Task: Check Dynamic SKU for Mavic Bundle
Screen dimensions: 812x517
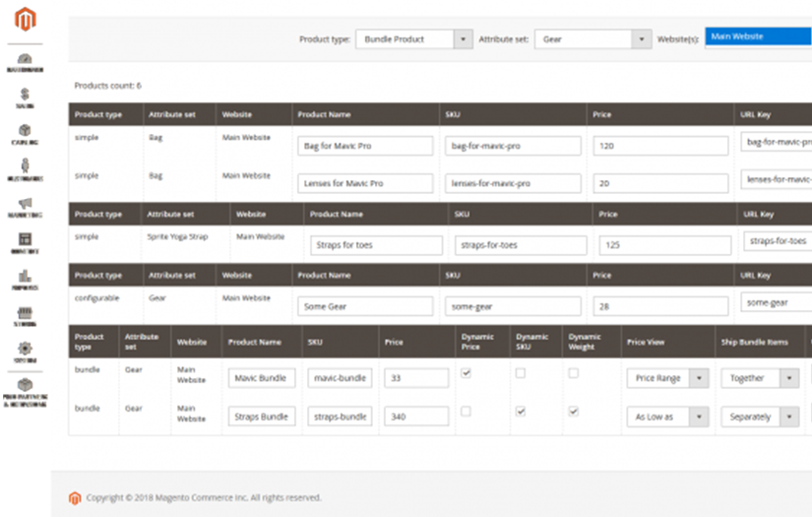Action: pyautogui.click(x=521, y=373)
